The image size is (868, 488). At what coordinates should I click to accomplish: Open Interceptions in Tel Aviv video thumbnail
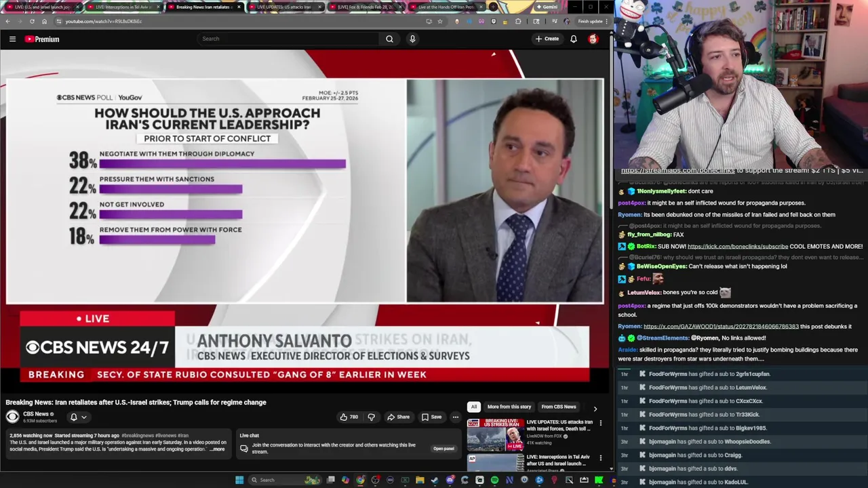pyautogui.click(x=495, y=462)
